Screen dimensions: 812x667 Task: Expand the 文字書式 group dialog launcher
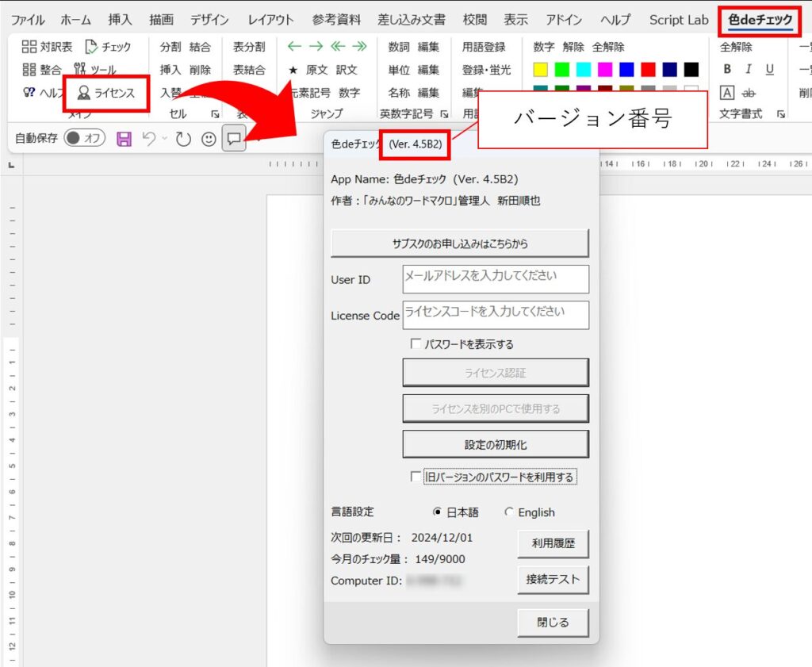tap(781, 115)
